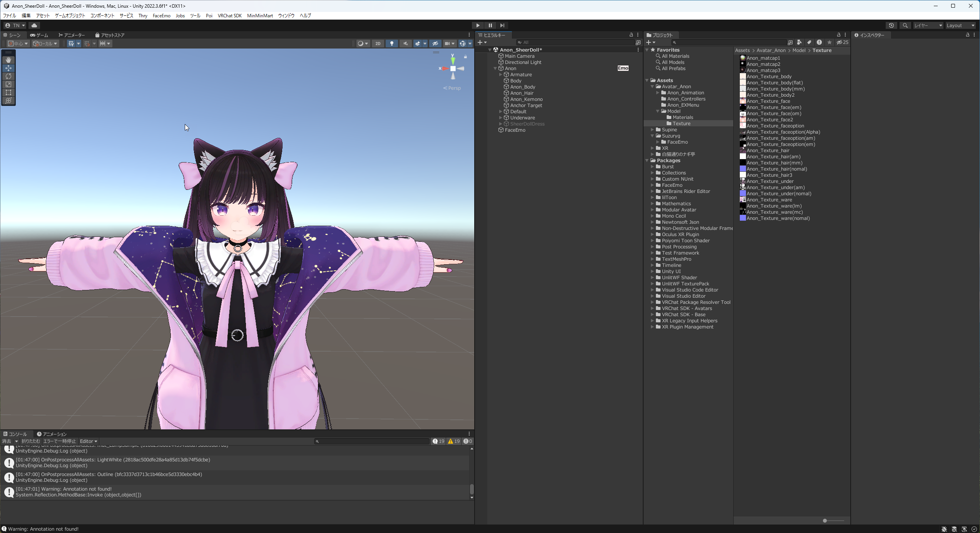Toggle scene audio mute
This screenshot has width=980, height=533.
point(405,44)
